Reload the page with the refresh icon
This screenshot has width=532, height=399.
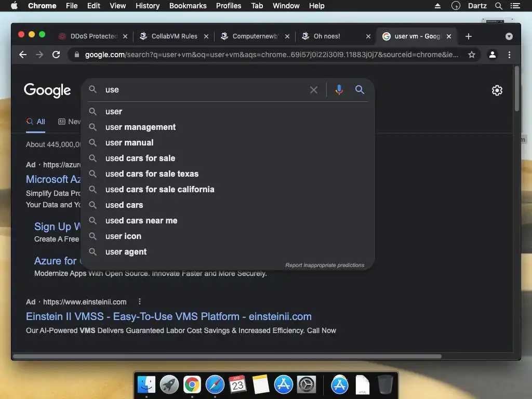(x=56, y=55)
